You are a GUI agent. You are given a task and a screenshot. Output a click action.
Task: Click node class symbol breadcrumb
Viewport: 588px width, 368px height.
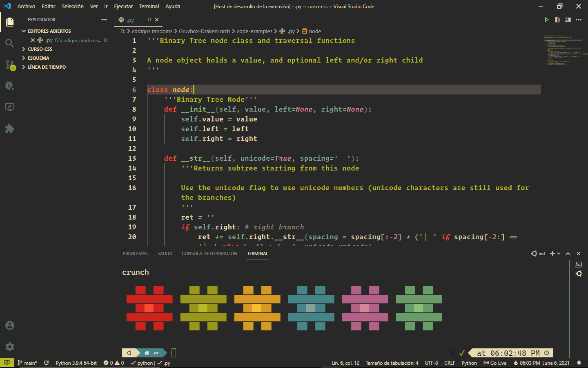pyautogui.click(x=312, y=31)
